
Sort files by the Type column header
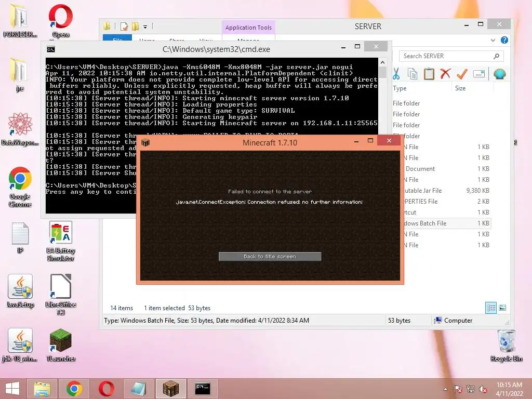[x=400, y=88]
